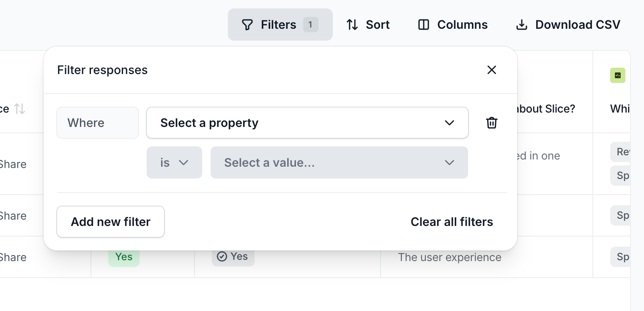Click Clear all filters

coord(452,221)
